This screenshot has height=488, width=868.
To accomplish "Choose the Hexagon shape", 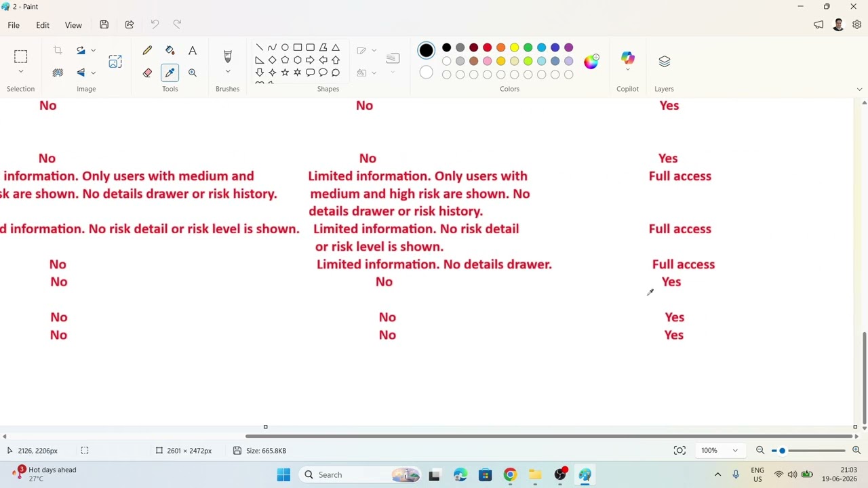I will (298, 60).
